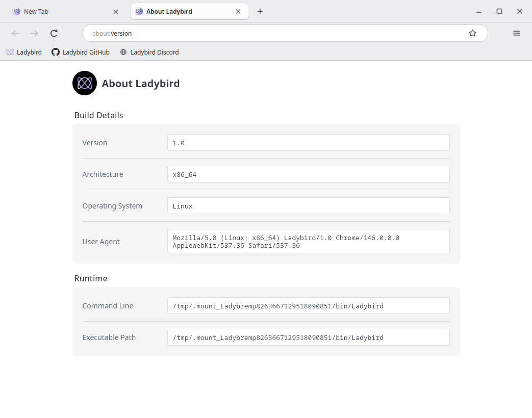Screen dimensions: 532x418
Task: Click the Executable Path field
Action: [309, 337]
